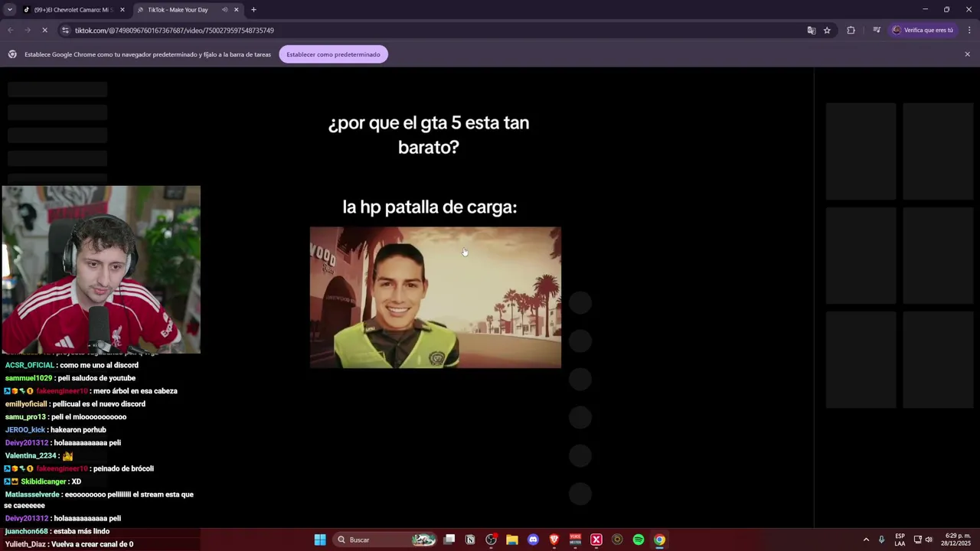The width and height of the screenshot is (980, 551).
Task: Restore down the Chrome window
Action: coord(946,10)
